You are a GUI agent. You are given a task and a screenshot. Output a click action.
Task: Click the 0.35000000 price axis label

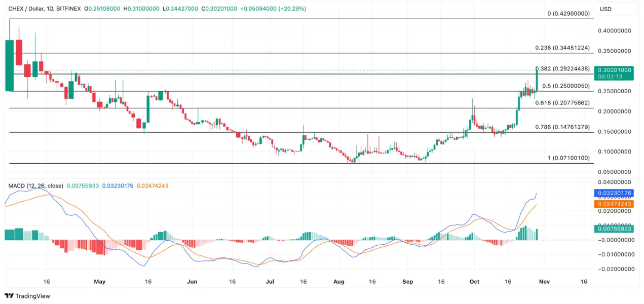(614, 51)
